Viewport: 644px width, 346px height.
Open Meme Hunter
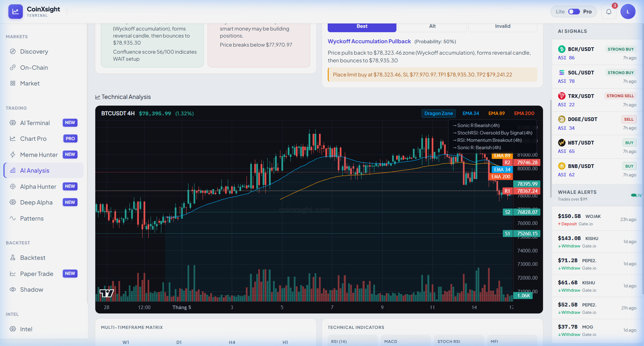coord(44,155)
